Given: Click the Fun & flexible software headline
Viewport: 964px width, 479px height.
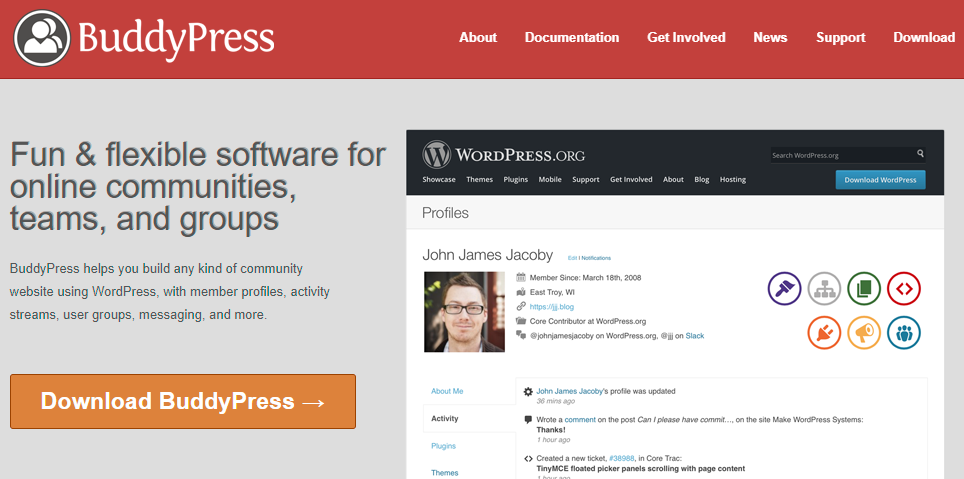Looking at the screenshot, I should coord(198,187).
